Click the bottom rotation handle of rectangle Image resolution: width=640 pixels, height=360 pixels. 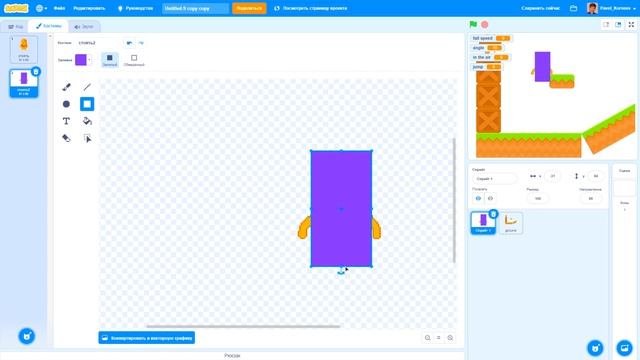(x=341, y=272)
